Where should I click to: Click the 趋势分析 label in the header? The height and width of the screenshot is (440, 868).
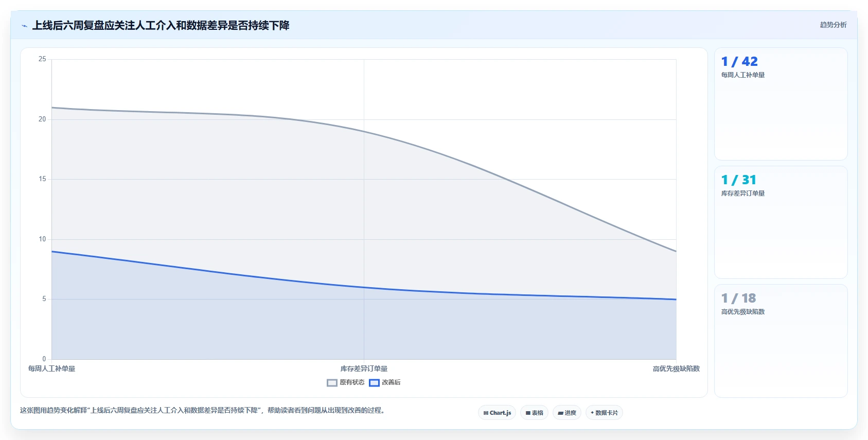click(833, 25)
